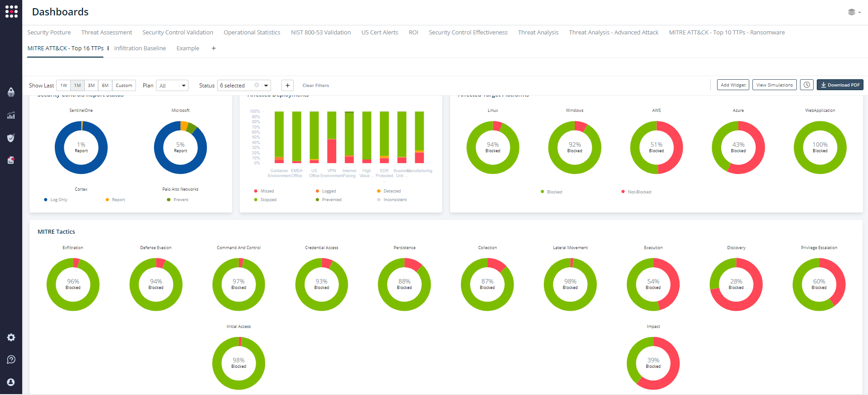Open the bar chart analytics sidebar icon
868x395 pixels.
11,116
